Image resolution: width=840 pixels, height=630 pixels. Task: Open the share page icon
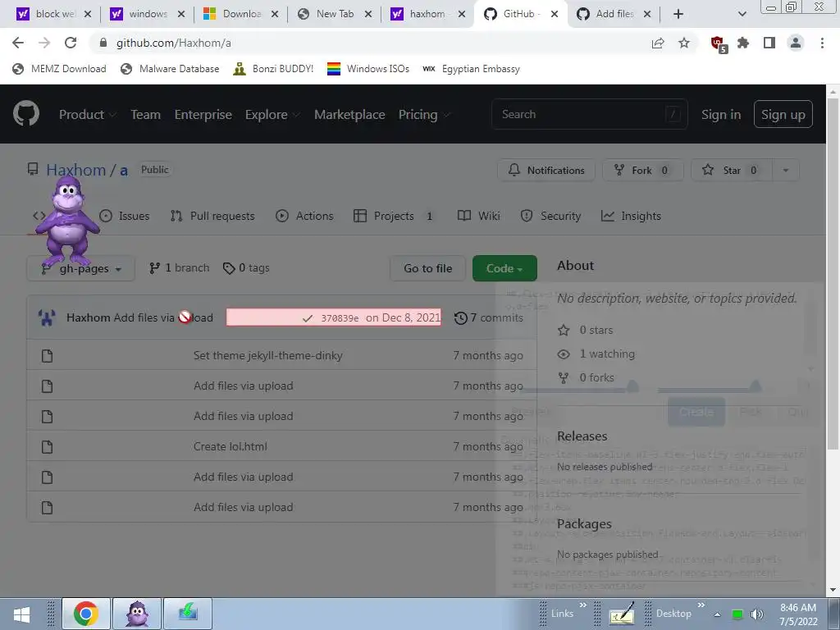click(x=658, y=43)
